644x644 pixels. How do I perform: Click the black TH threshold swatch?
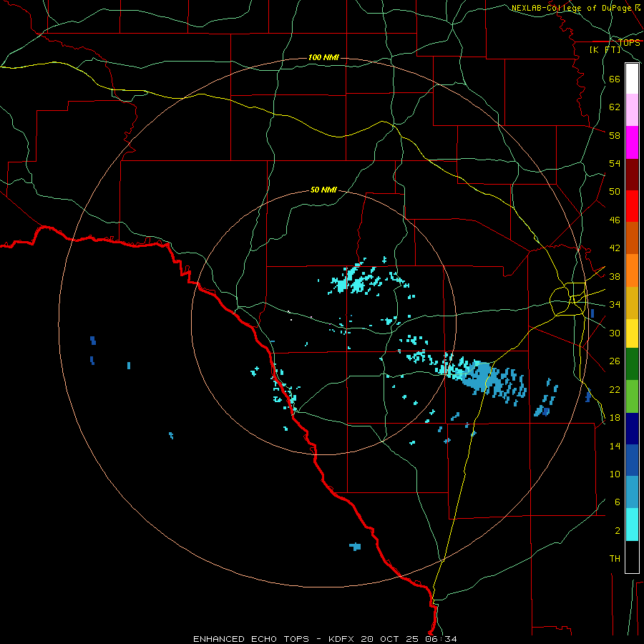[632, 557]
